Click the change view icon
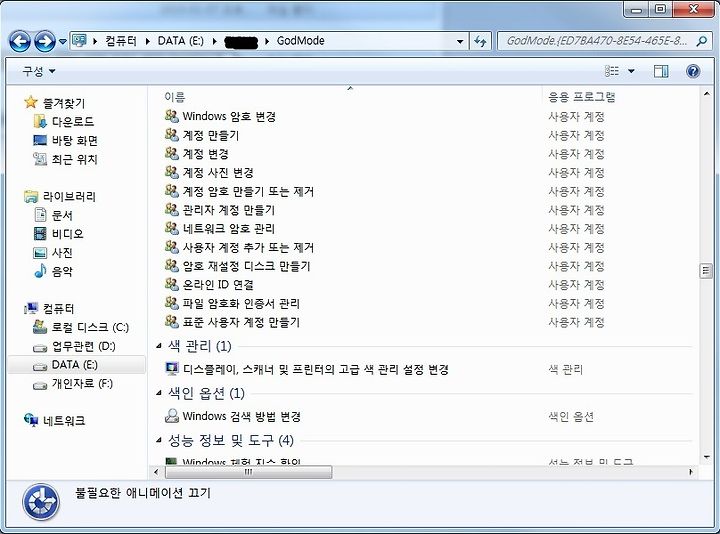Screen dimensions: 720x534 click(612, 71)
